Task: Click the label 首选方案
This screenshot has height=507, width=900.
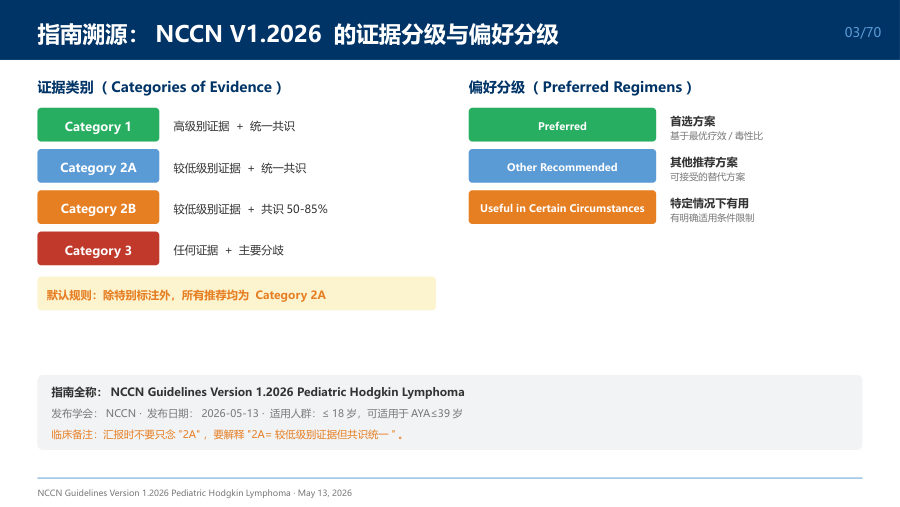Action: point(693,121)
